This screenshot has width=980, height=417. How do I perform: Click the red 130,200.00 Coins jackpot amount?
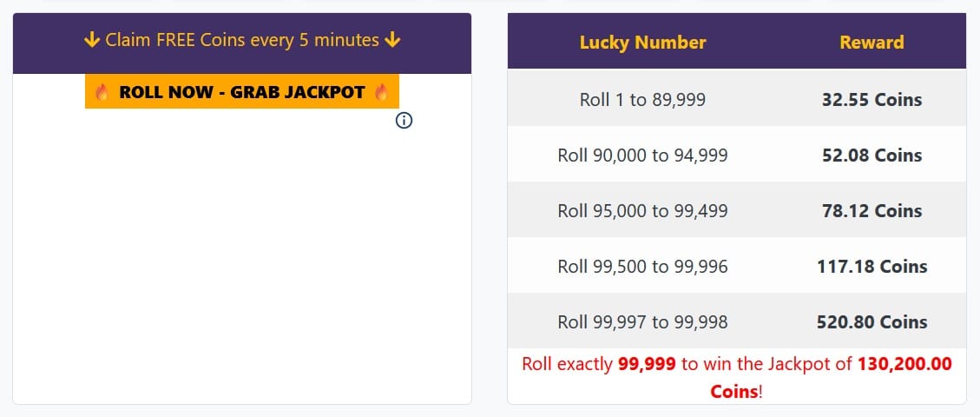coord(904,364)
